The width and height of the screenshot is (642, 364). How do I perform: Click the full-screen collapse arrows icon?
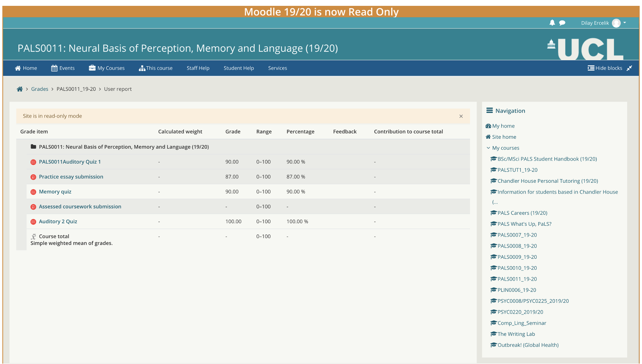click(629, 68)
